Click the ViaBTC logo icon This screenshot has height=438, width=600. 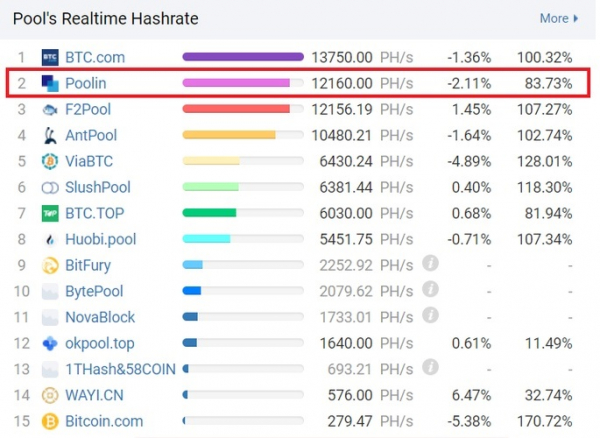[50, 161]
